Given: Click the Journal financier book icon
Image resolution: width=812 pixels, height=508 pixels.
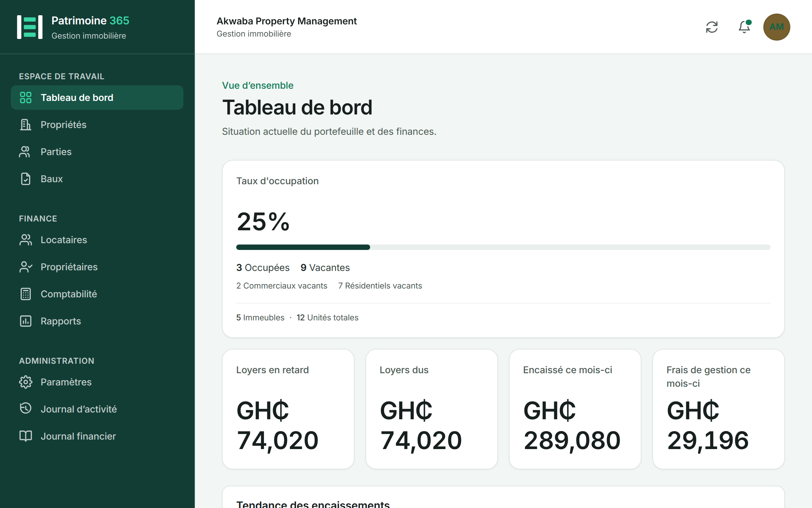Looking at the screenshot, I should 26,436.
